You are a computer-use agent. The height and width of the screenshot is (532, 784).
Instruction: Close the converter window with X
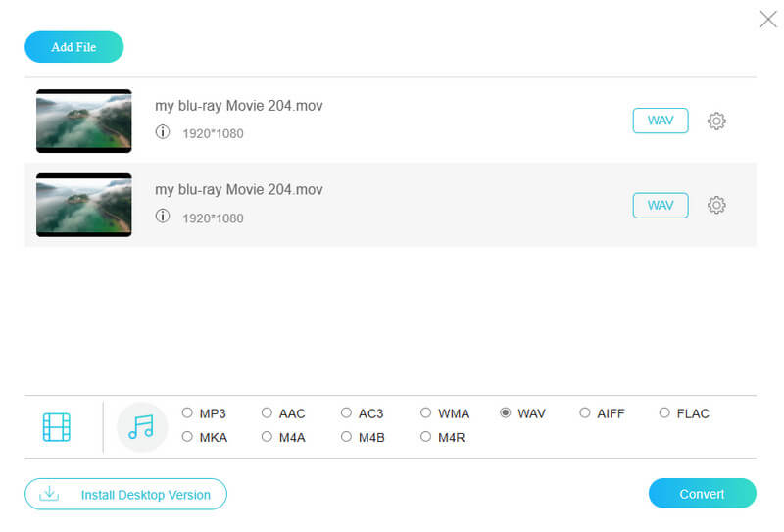tap(768, 19)
